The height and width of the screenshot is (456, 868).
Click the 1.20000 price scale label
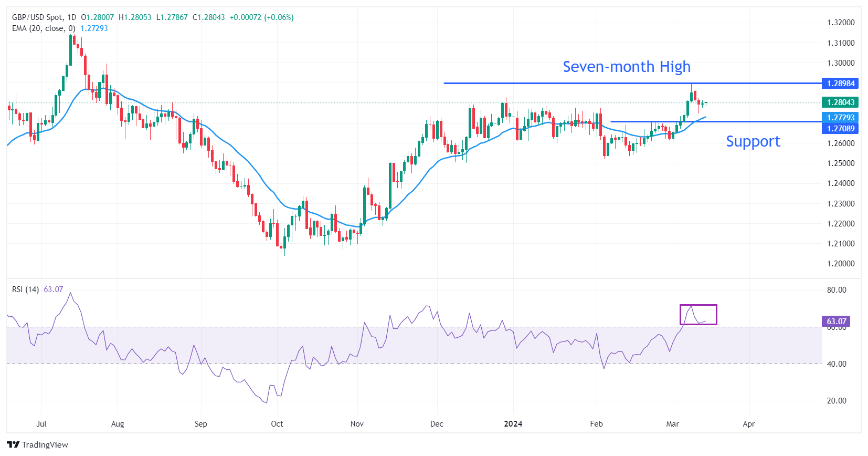(x=840, y=264)
